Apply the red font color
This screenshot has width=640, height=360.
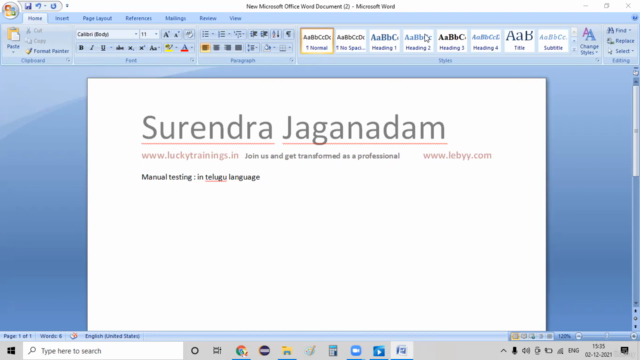[x=184, y=48]
